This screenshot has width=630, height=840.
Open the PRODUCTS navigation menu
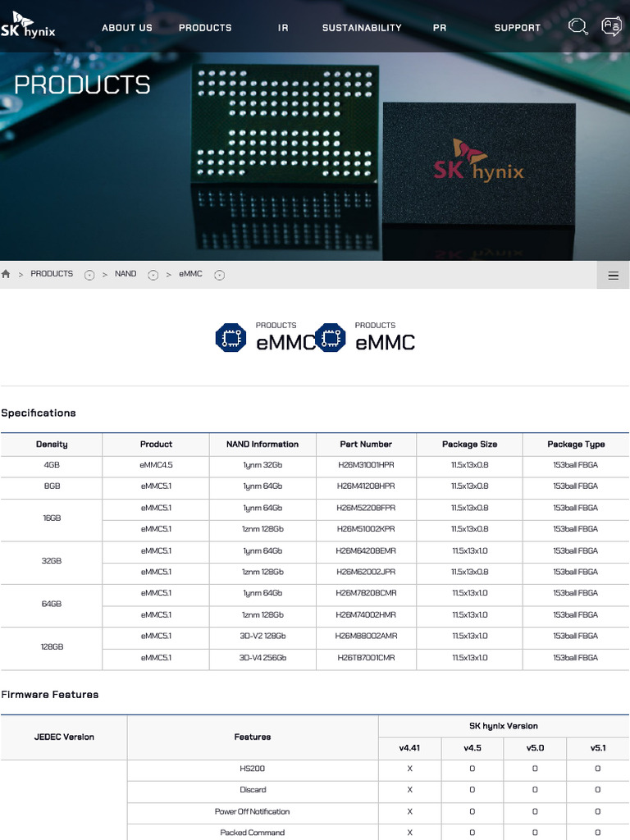[x=205, y=28]
